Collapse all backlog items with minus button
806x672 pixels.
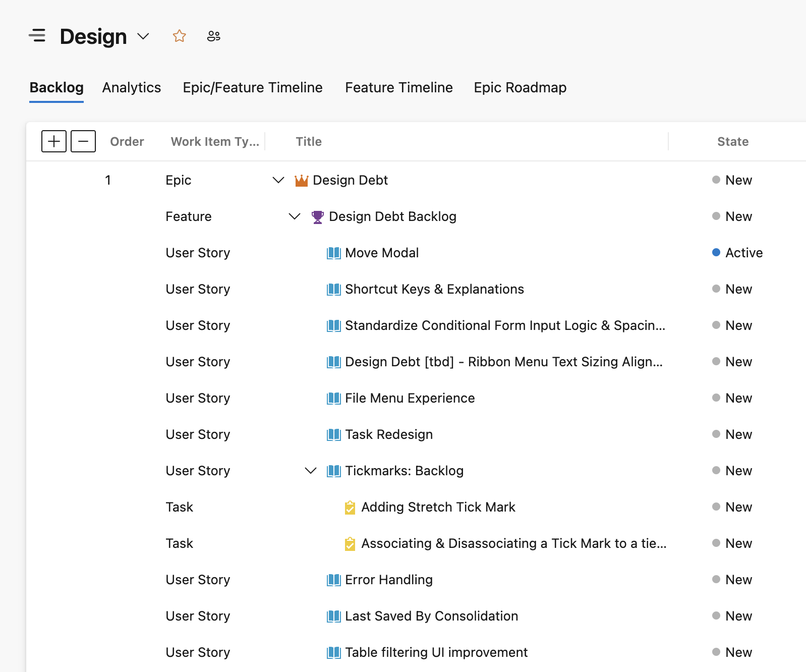[83, 141]
